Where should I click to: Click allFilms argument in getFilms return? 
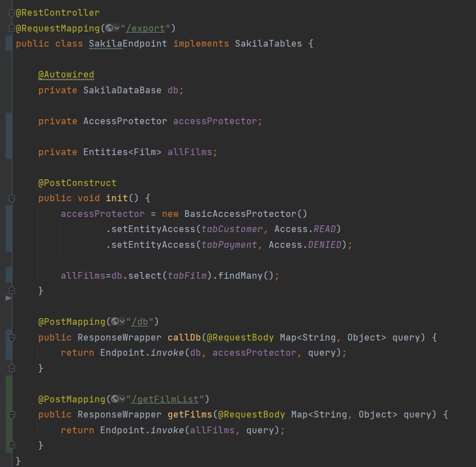(x=212, y=430)
